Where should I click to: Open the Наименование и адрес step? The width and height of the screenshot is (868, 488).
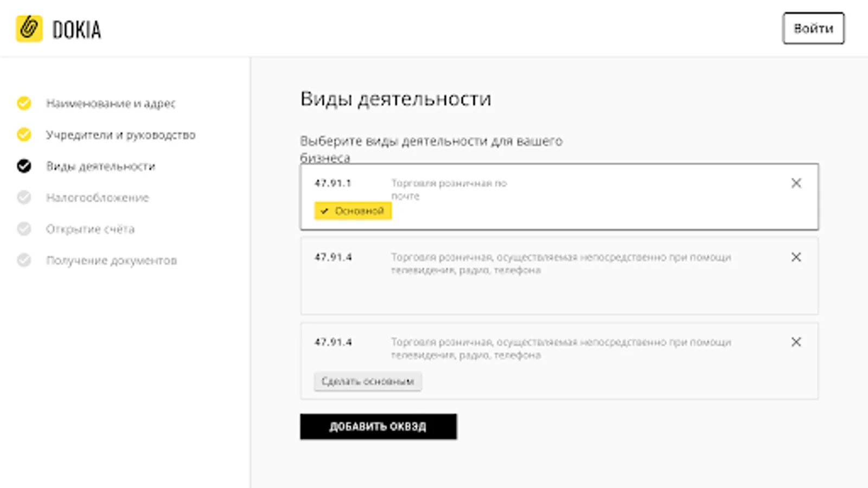[x=111, y=103]
